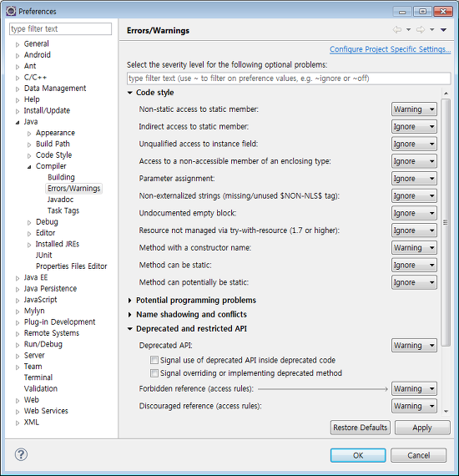Click the Preferences window title icon
This screenshot has width=459, height=476.
(x=11, y=11)
